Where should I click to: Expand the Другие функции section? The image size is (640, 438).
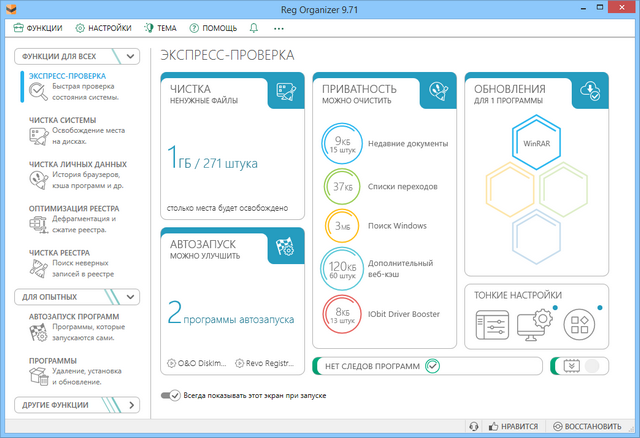[132, 405]
